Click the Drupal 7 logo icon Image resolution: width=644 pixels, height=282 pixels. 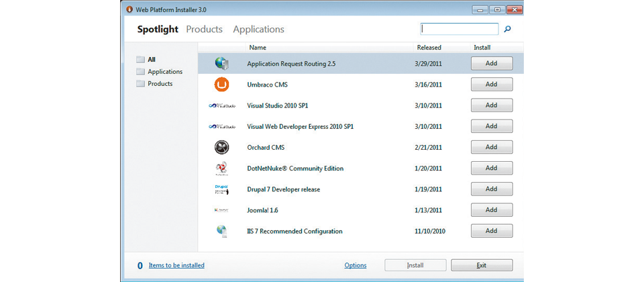point(222,189)
